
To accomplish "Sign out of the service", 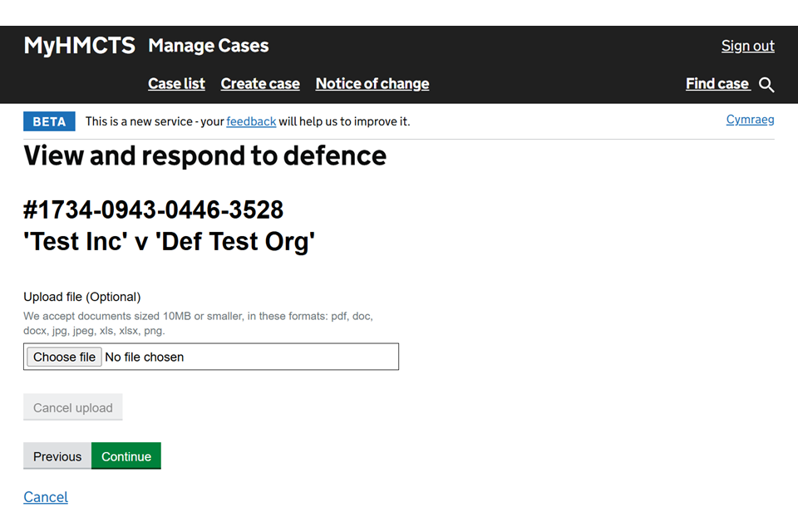I will [747, 46].
